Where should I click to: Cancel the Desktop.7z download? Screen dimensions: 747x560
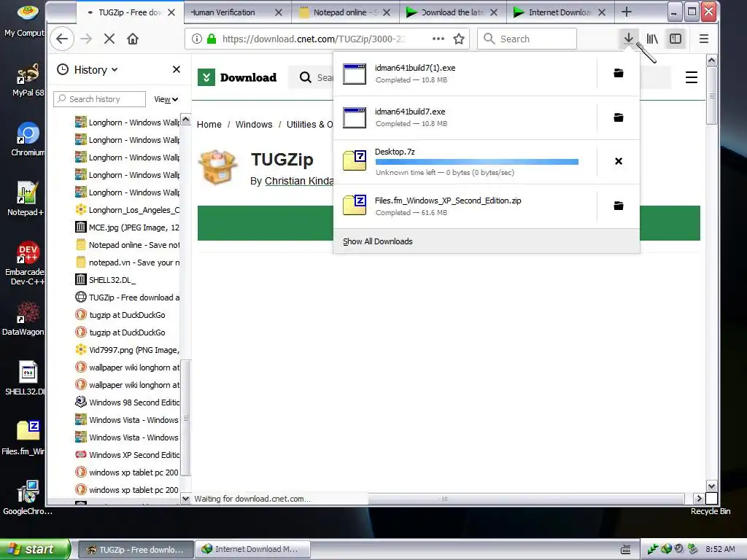(x=619, y=161)
